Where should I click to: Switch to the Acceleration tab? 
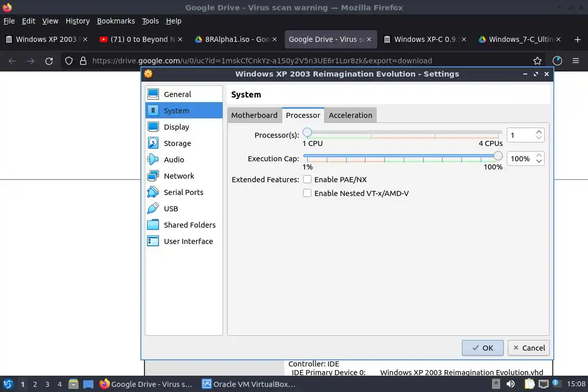(x=350, y=115)
